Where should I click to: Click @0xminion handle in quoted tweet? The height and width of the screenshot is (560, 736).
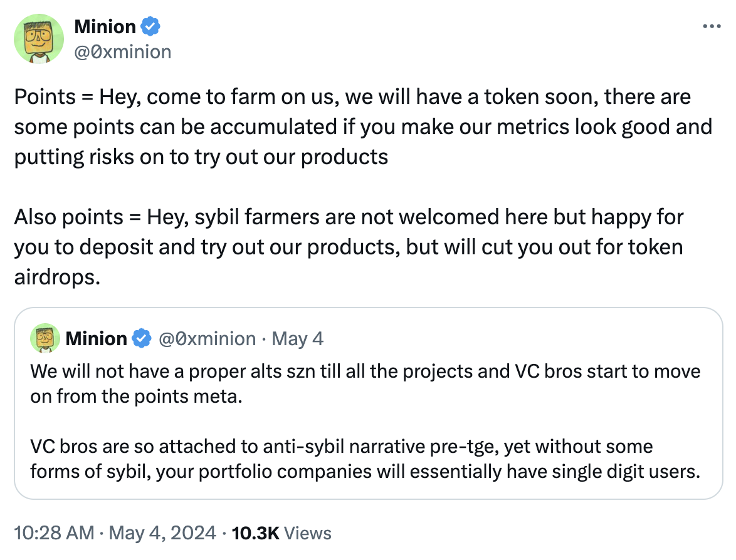pyautogui.click(x=207, y=339)
